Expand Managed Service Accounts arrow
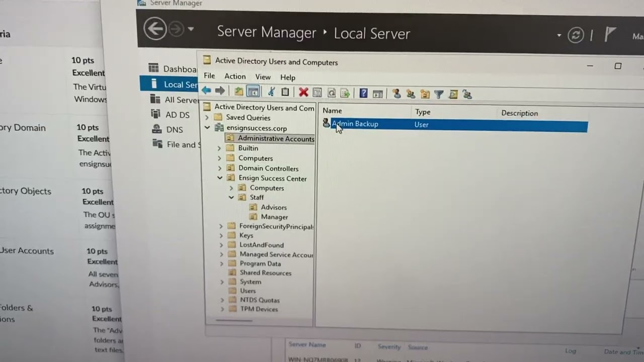644x362 pixels. 221,254
